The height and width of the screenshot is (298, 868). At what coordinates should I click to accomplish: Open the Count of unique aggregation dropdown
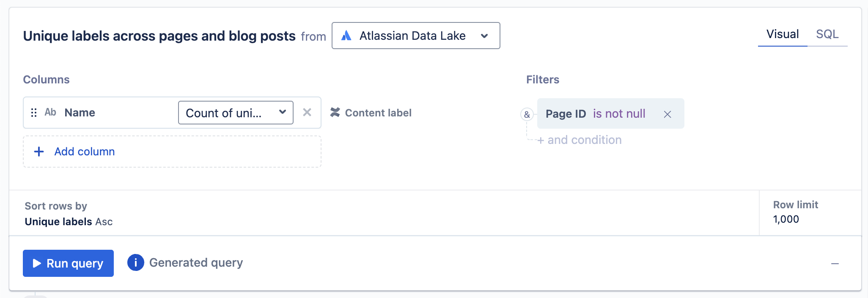(236, 113)
